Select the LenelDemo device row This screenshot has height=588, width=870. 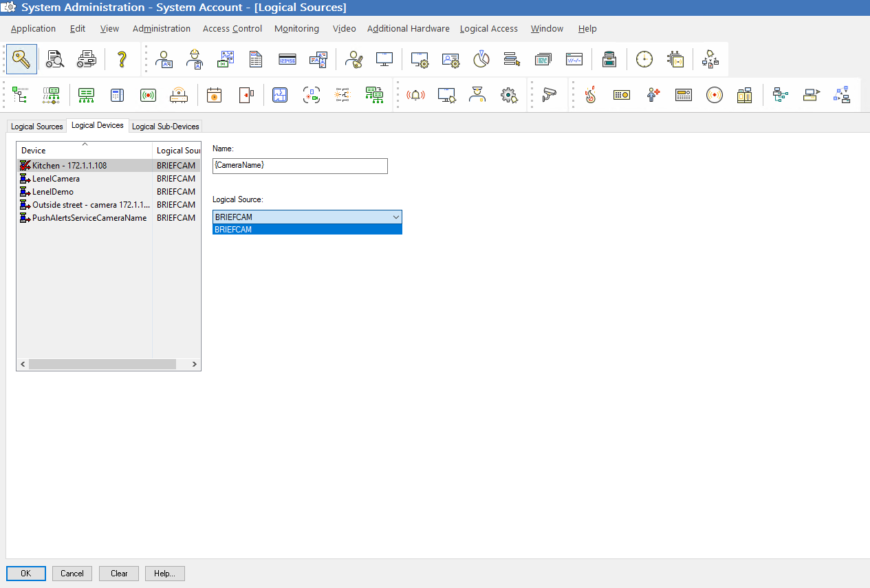click(x=109, y=192)
